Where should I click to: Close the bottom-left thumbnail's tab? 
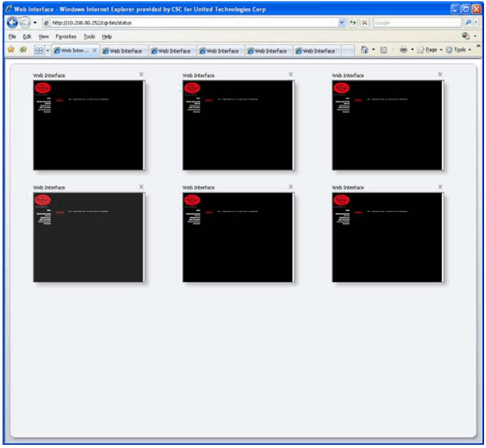pos(141,186)
